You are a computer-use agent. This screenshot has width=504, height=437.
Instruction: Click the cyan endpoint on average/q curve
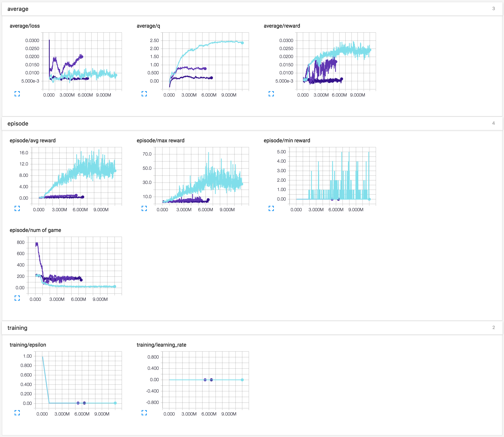coord(242,43)
